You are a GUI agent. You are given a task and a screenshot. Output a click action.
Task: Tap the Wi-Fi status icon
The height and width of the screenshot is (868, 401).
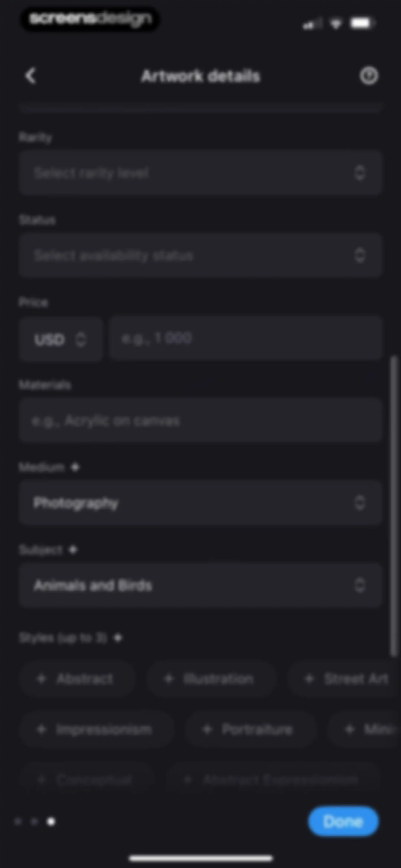point(336,24)
